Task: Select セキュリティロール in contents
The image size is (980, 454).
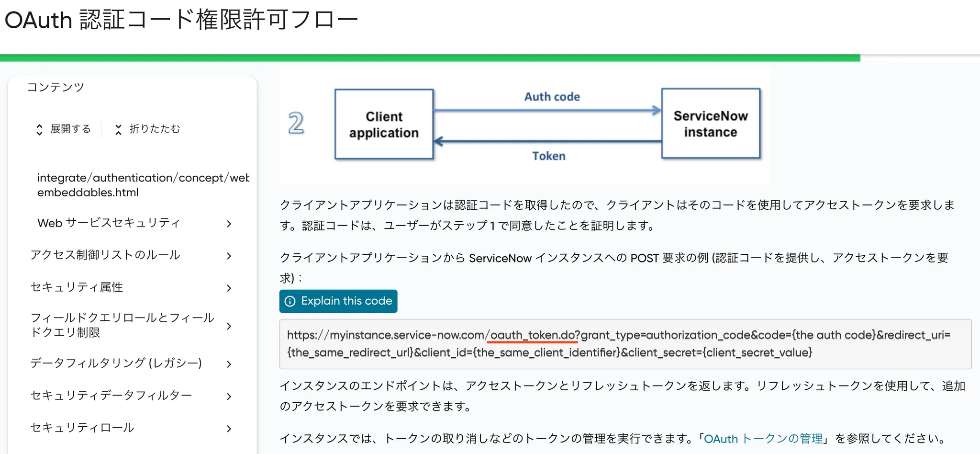Action: 82,428
